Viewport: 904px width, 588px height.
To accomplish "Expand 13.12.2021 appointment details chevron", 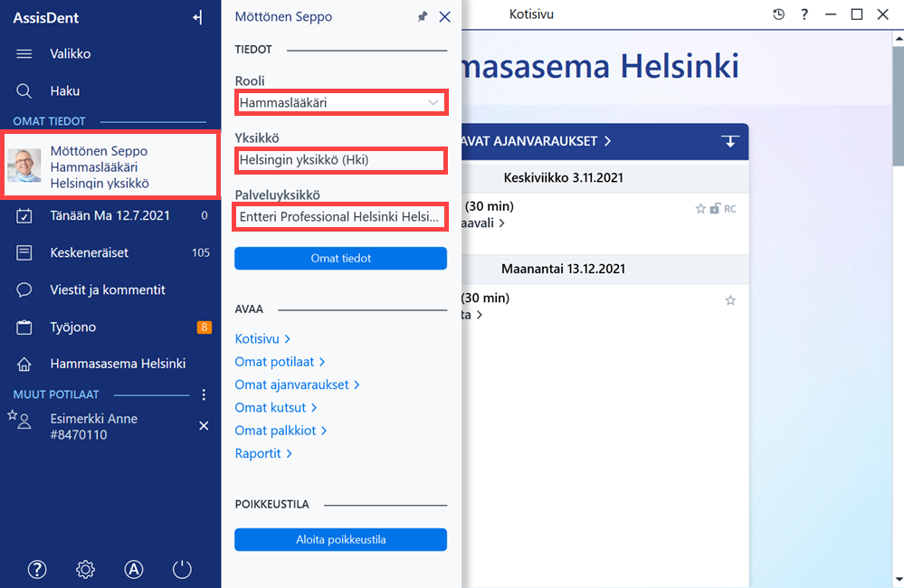I will point(479,315).
